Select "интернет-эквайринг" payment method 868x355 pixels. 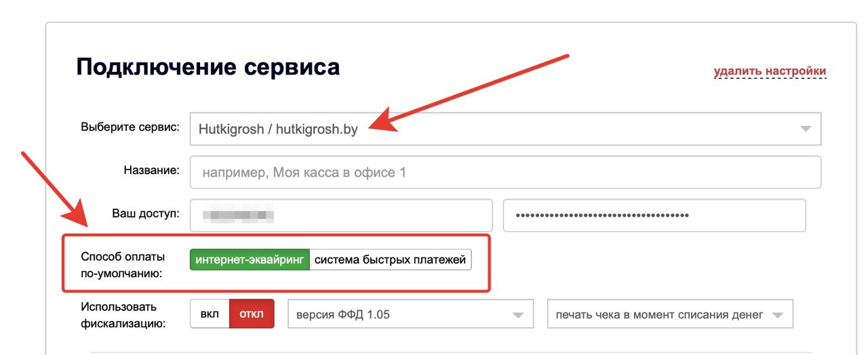(250, 259)
